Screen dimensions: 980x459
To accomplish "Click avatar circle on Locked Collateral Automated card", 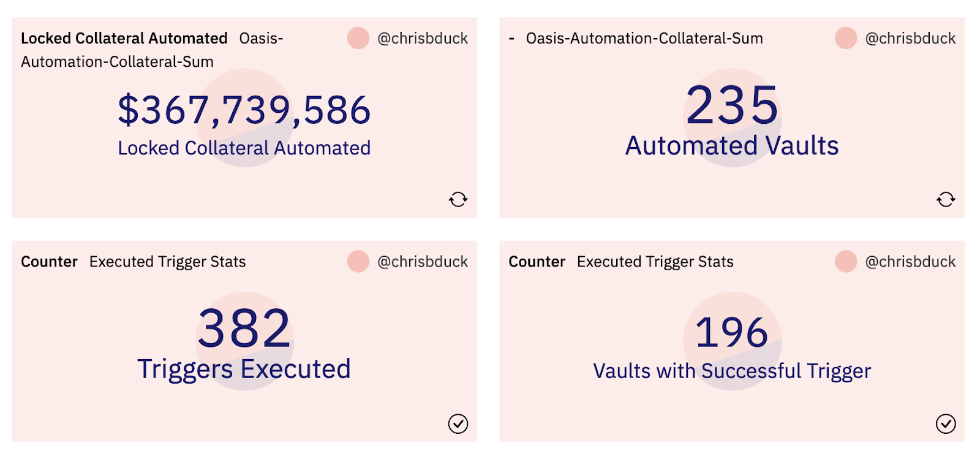I will tap(358, 38).
